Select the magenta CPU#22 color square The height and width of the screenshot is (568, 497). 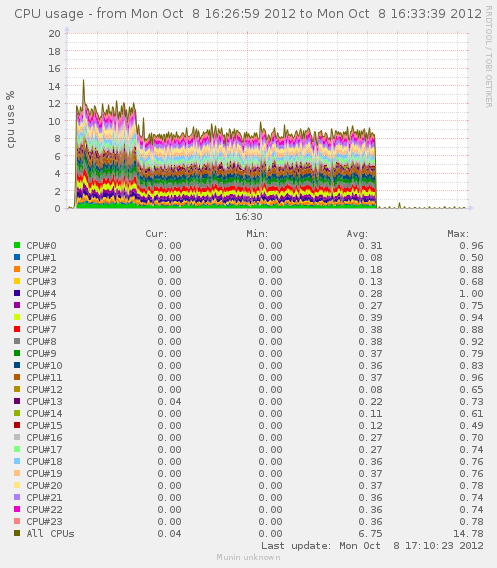[x=17, y=509]
